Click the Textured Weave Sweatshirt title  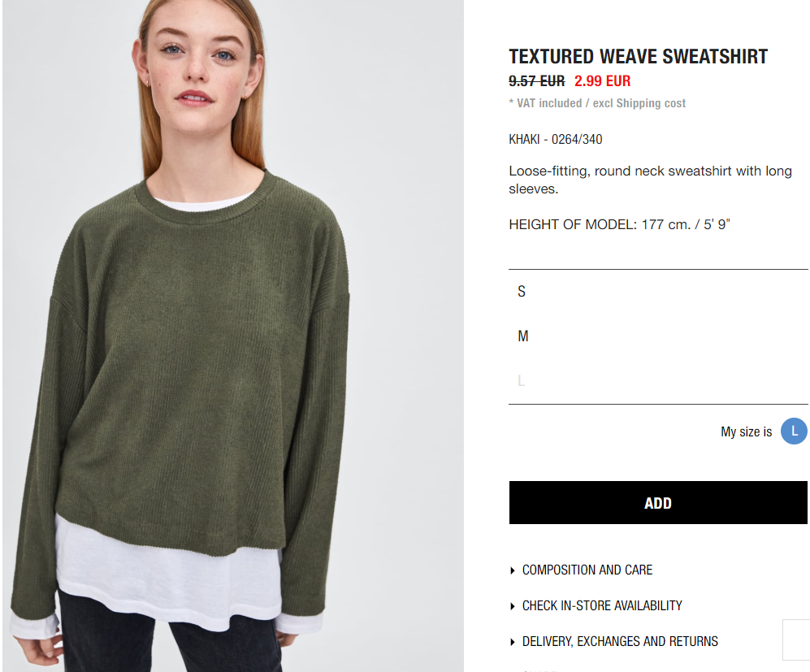tap(638, 56)
